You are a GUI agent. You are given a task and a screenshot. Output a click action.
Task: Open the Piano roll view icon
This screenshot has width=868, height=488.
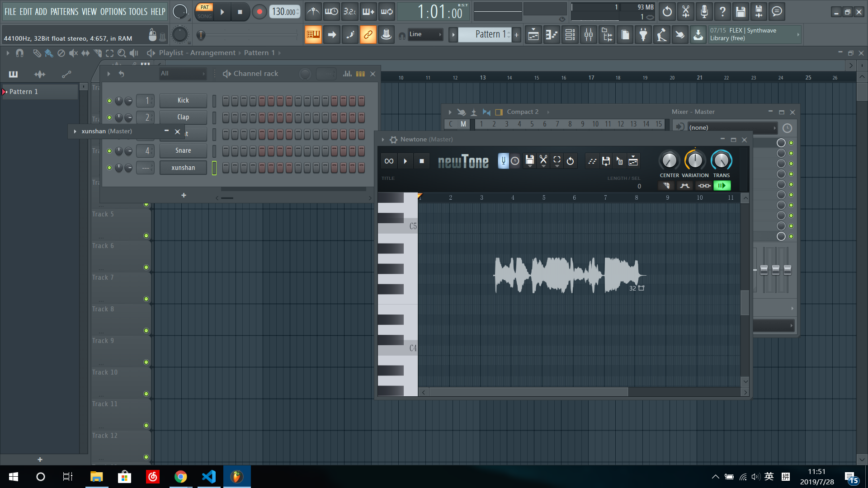click(552, 35)
